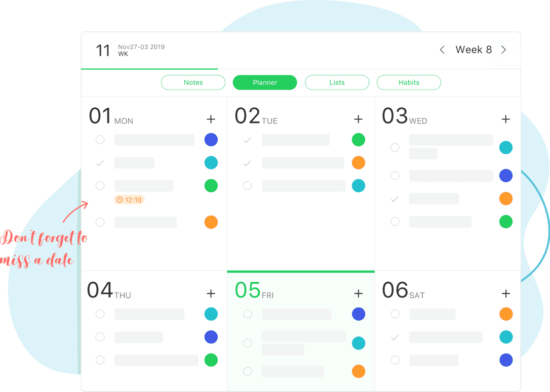Click the 12:10 reminder badge on Monday
The image size is (550, 392).
click(x=130, y=200)
